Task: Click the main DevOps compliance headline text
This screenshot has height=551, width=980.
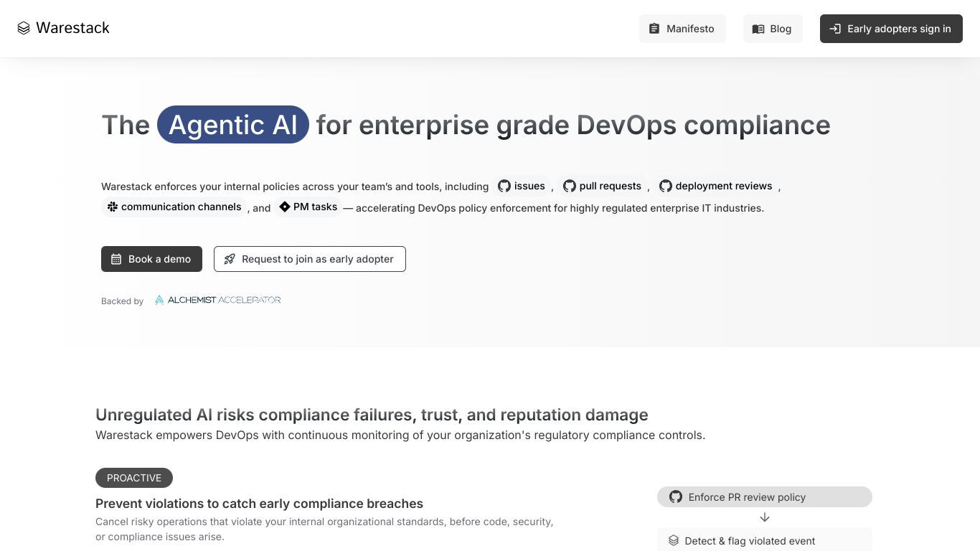Action: coord(466,125)
